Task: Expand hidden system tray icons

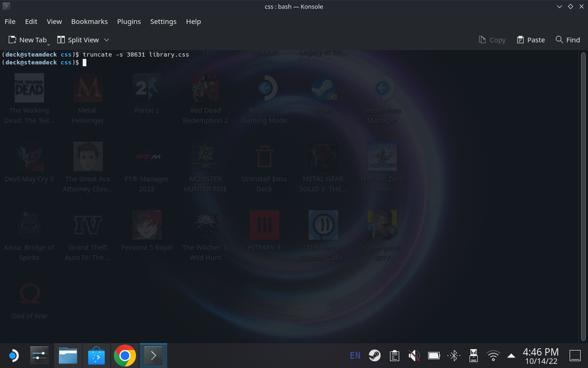Action: [x=511, y=355]
